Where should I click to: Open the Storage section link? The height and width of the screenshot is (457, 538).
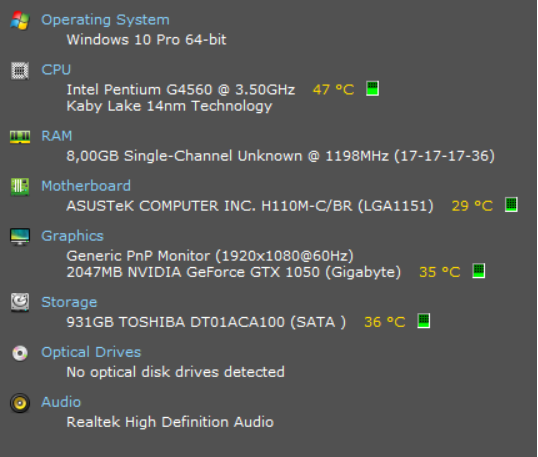coord(69,302)
